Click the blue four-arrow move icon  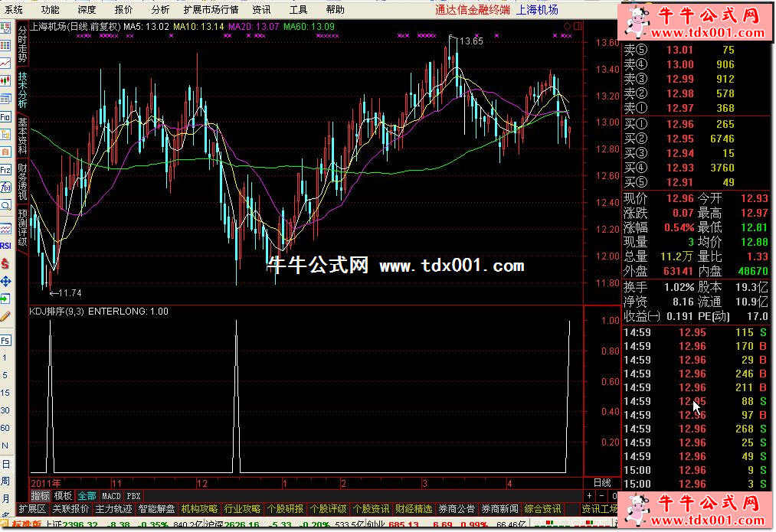(x=5, y=282)
